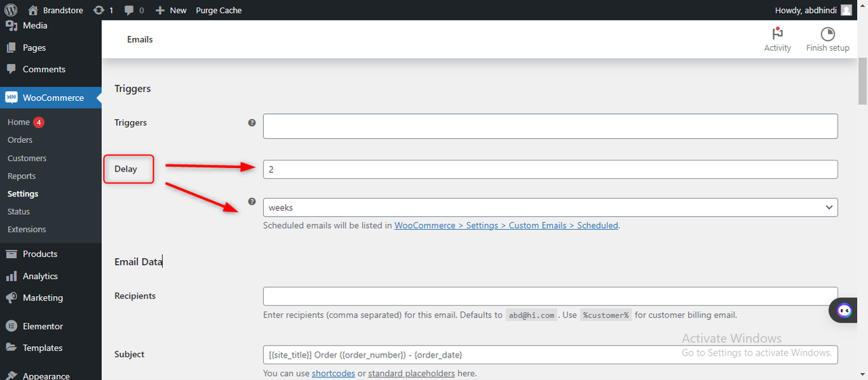Viewport: 868px width, 380px height.
Task: Click the Email Data section heading
Action: tap(138, 261)
